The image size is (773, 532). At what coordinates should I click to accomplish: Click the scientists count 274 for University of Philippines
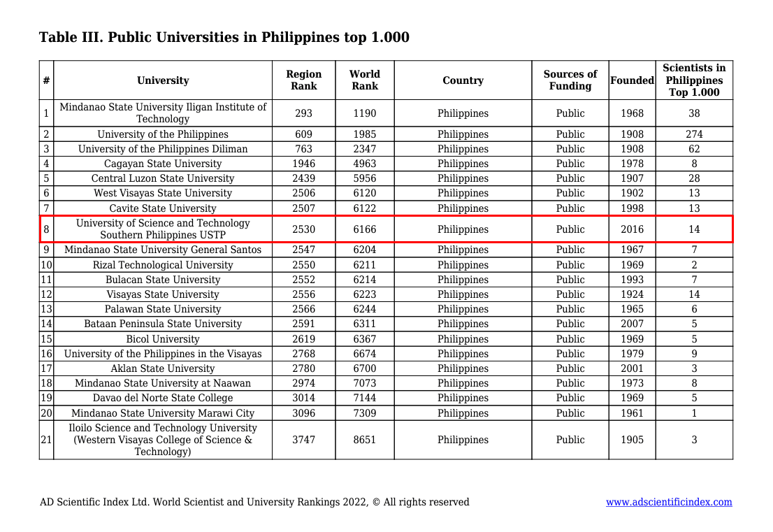point(694,134)
